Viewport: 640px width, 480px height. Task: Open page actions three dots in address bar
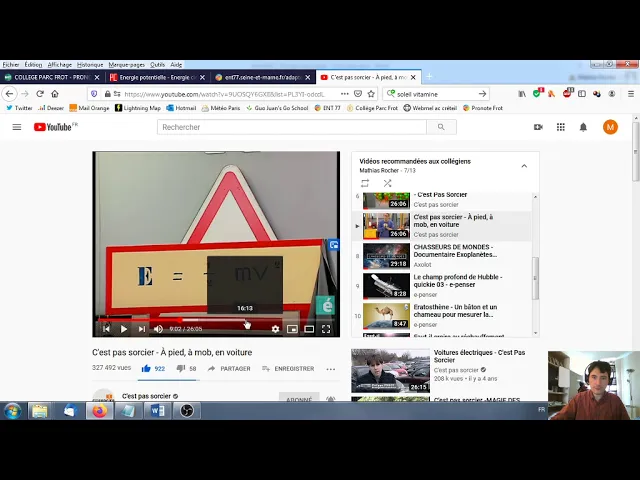click(x=344, y=94)
